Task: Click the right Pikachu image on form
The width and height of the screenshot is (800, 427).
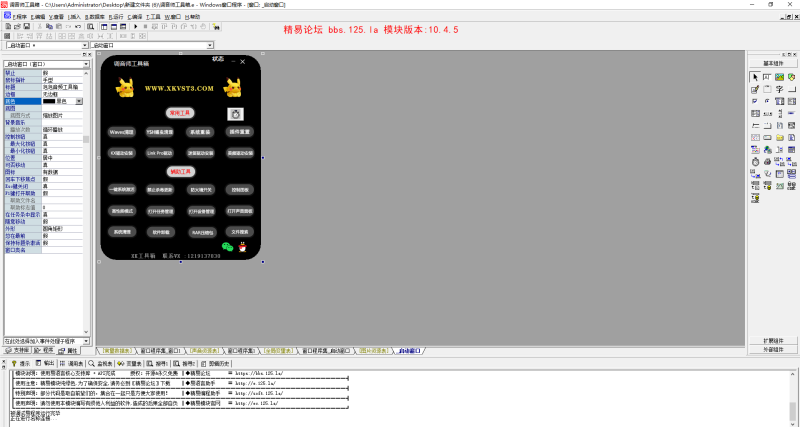Action: pyautogui.click(x=233, y=88)
